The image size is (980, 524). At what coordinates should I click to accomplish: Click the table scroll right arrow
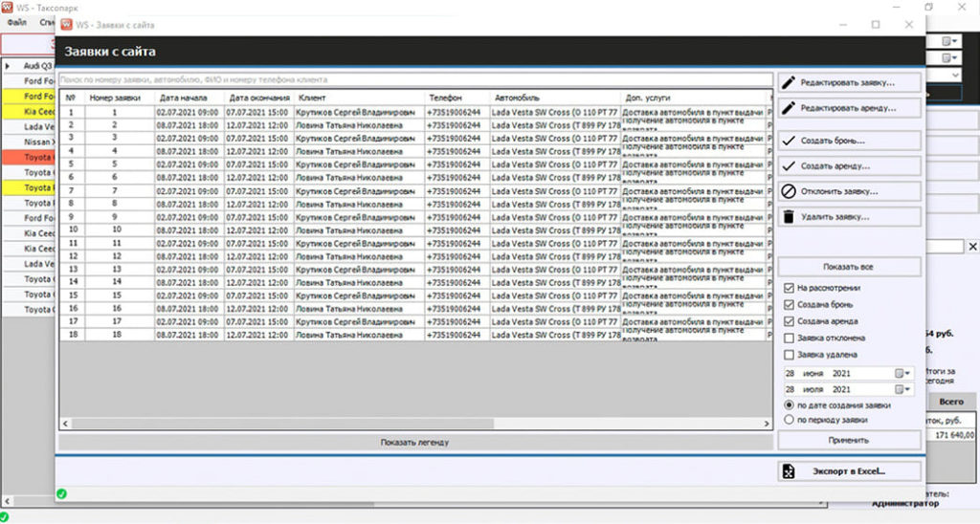(x=767, y=424)
